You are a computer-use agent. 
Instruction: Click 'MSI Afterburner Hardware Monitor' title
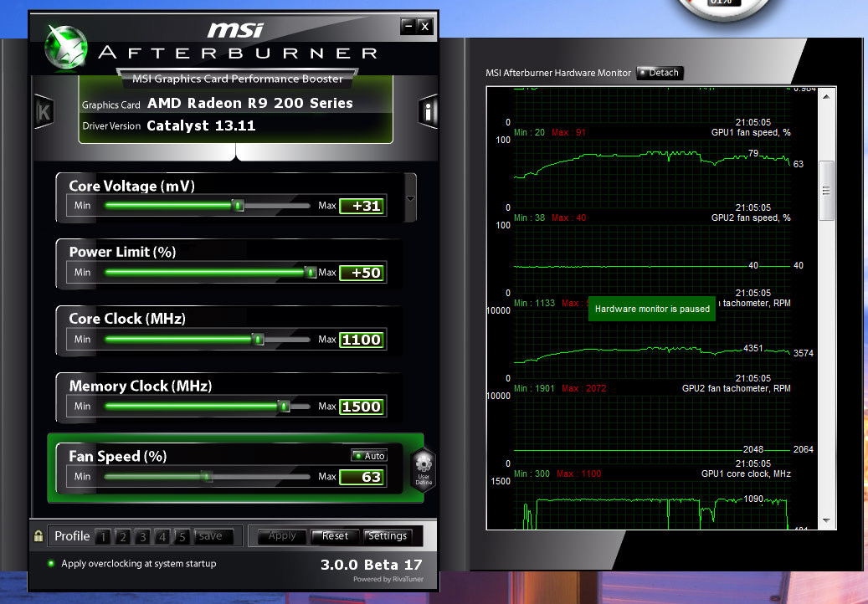click(x=558, y=73)
